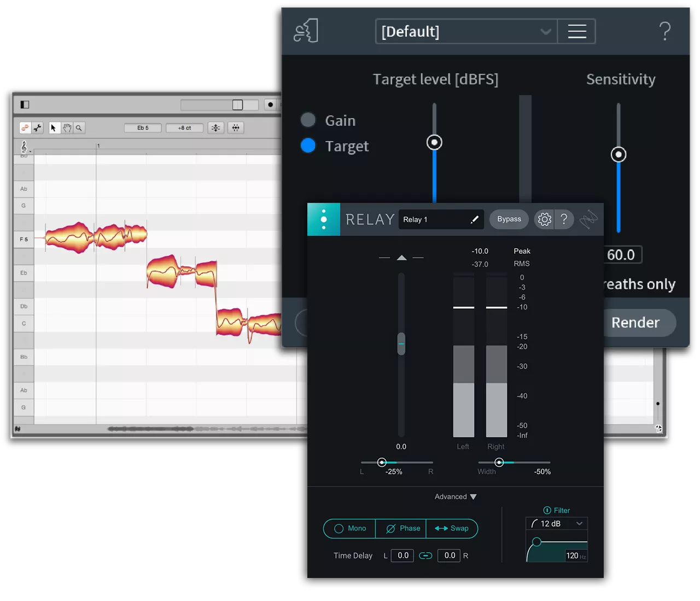Click the Peak meter mode label
Image resolution: width=700 pixels, height=601 pixels.
point(522,251)
